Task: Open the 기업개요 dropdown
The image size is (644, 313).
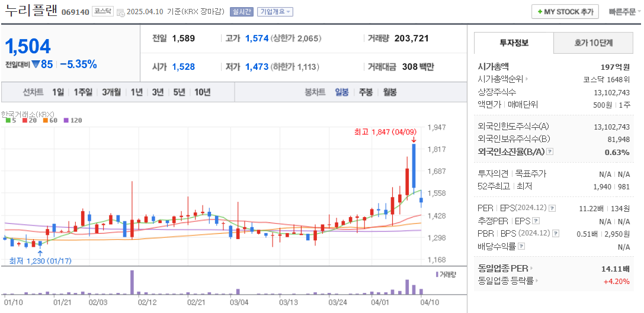Action: point(275,12)
